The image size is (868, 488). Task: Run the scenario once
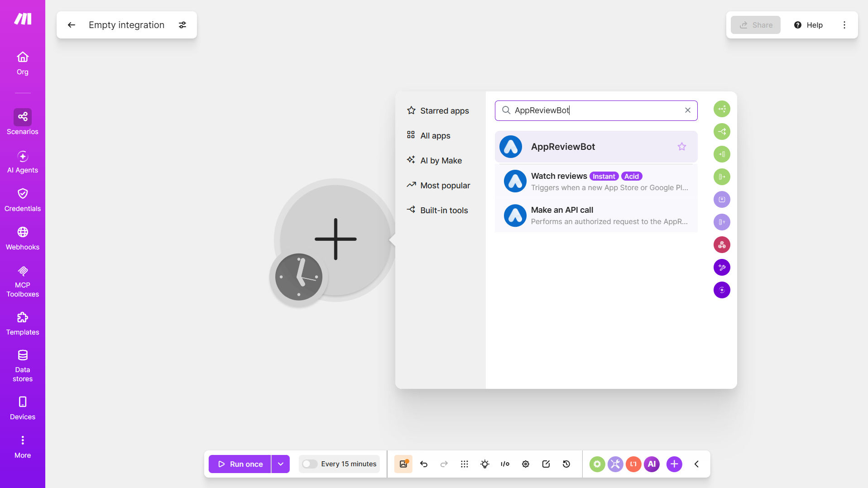(x=240, y=464)
